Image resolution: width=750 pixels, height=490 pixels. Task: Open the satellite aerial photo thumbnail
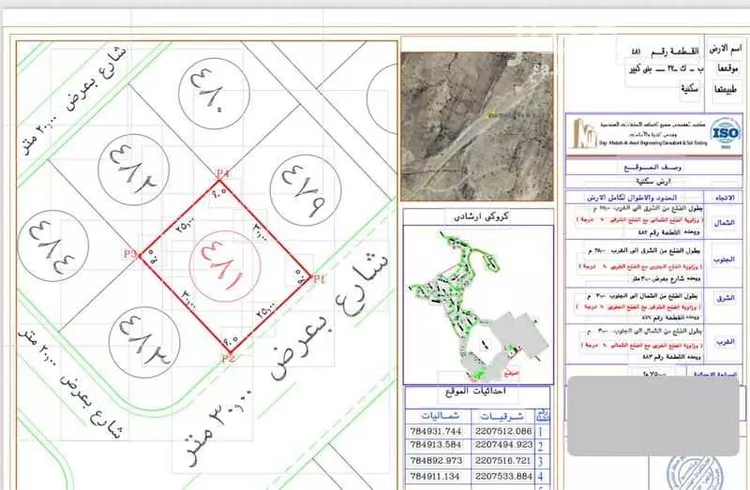pyautogui.click(x=477, y=126)
